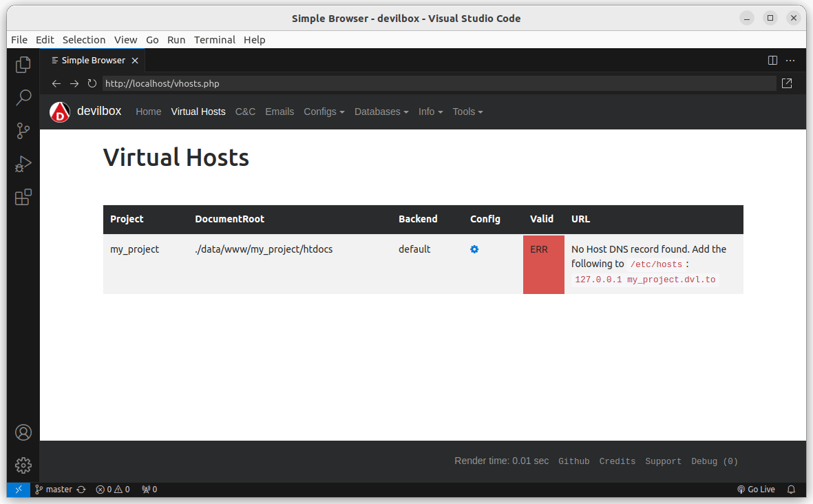Go to the Emails page link
Screen dimensions: 813x504
pos(279,112)
